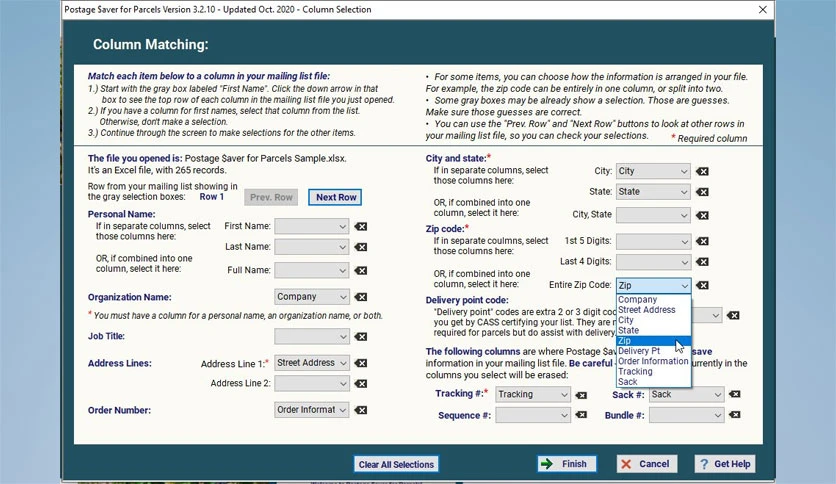Clear the Address Line 2 selection
This screenshot has height=484, width=836.
click(361, 383)
